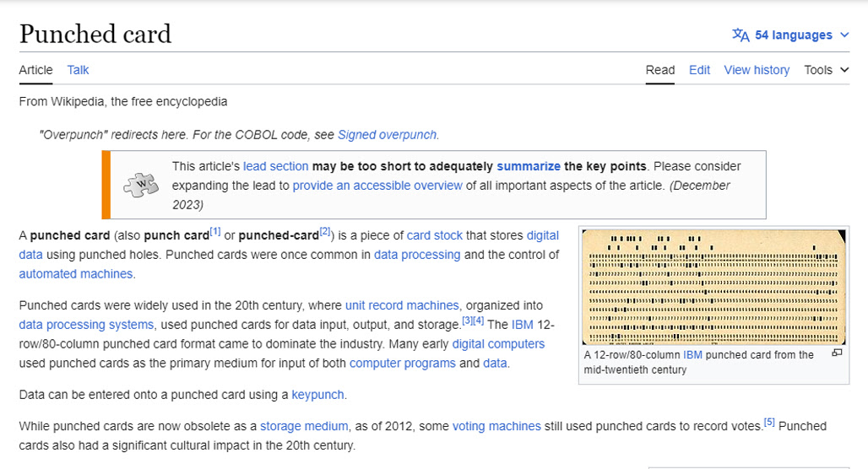Open the keypunch link
The image size is (868, 469).
(x=317, y=396)
